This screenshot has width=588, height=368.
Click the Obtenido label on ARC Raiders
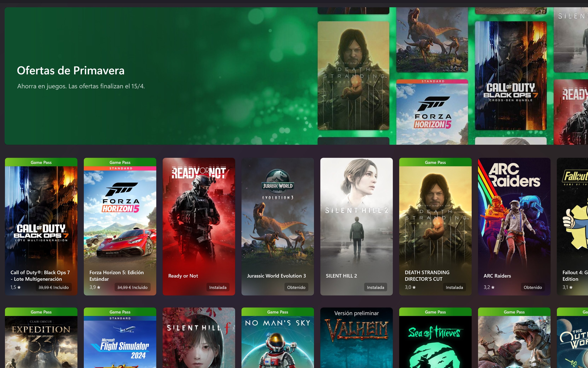point(533,287)
